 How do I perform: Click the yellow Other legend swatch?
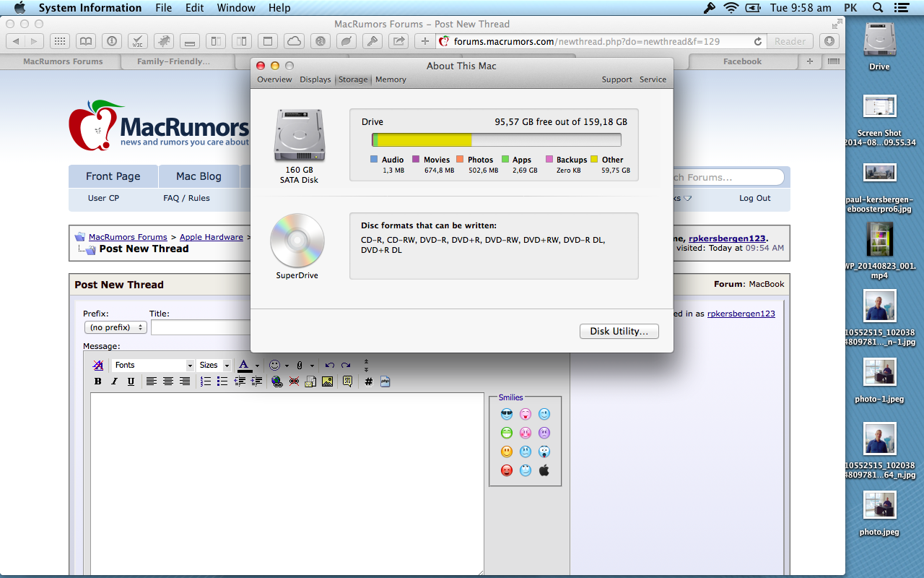click(594, 160)
